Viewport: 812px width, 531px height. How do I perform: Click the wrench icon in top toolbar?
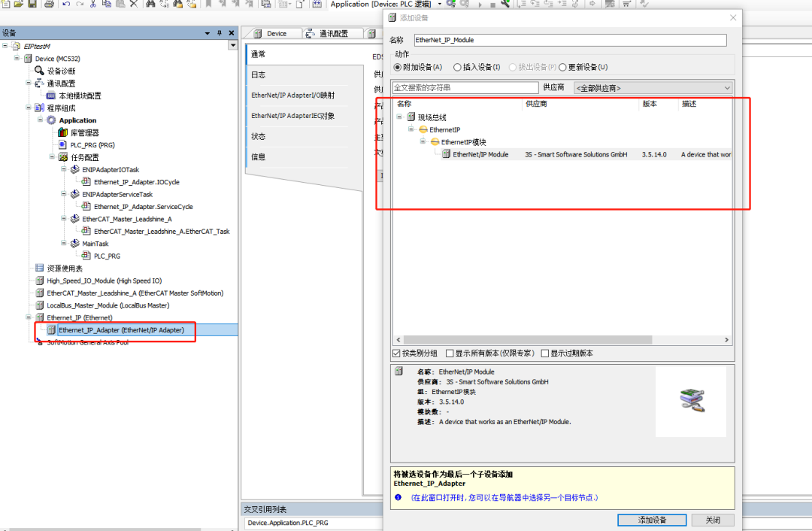coord(506,4)
